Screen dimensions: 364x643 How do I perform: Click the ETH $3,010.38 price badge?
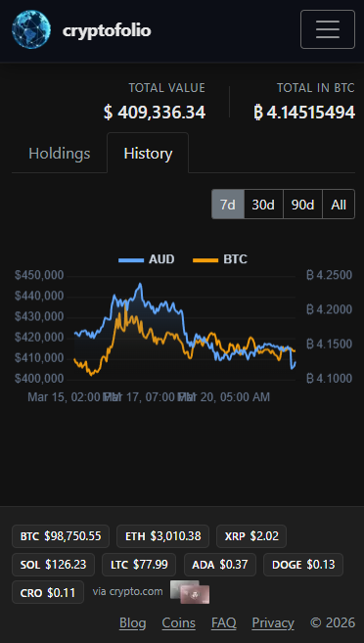(162, 536)
